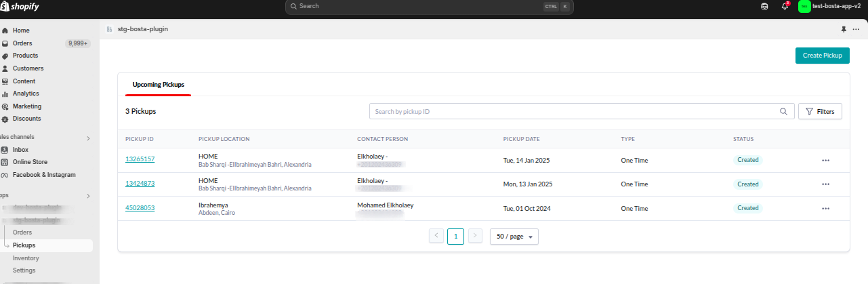
Task: Expand the Apps section chevron
Action: point(88,195)
